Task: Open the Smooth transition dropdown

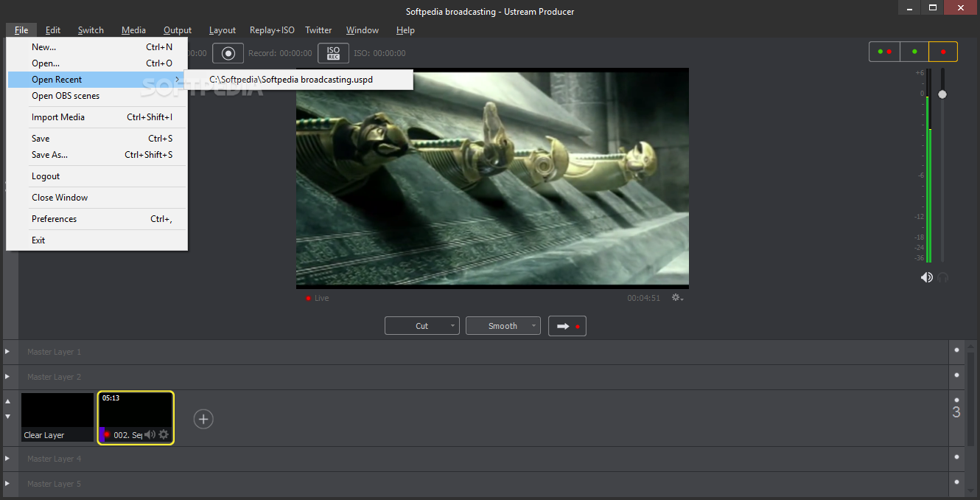Action: tap(503, 326)
